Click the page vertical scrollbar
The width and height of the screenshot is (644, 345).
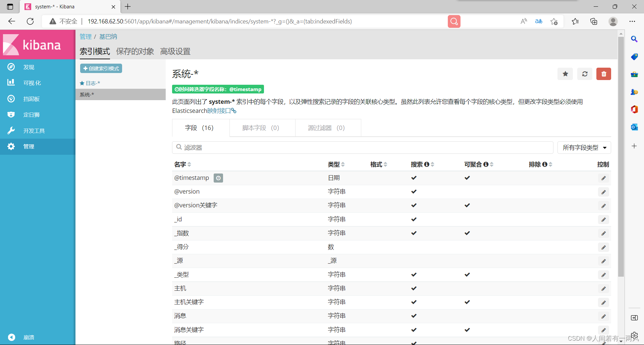coord(621,157)
